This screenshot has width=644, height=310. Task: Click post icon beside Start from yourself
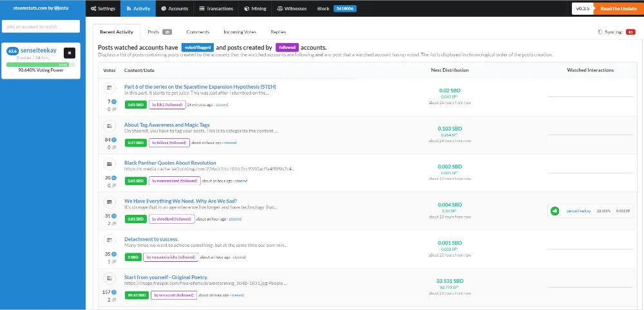(x=109, y=278)
